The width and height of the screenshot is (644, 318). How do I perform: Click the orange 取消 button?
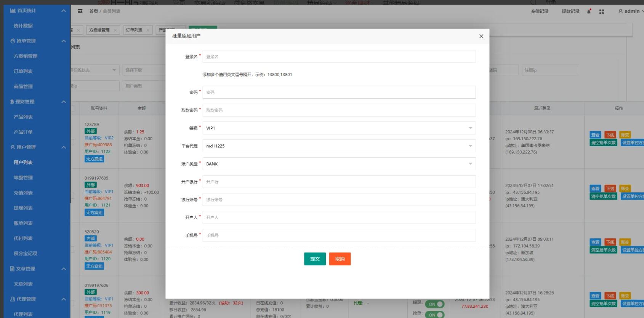(x=340, y=259)
